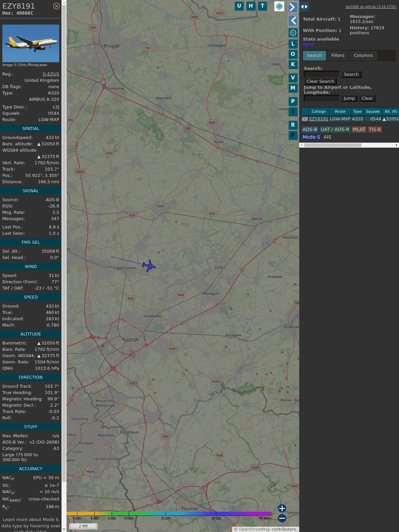Open the settings gear icon
399x532 pixels.
point(293,33)
